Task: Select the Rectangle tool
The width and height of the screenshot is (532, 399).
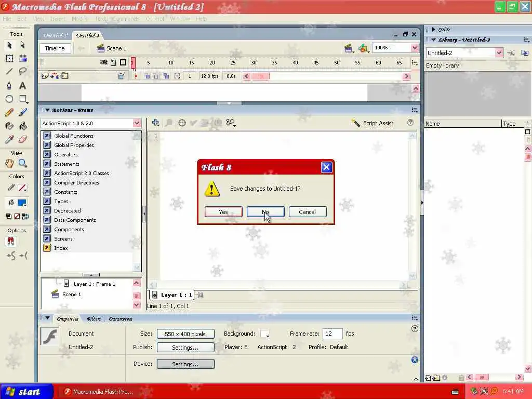Action: pos(23,99)
